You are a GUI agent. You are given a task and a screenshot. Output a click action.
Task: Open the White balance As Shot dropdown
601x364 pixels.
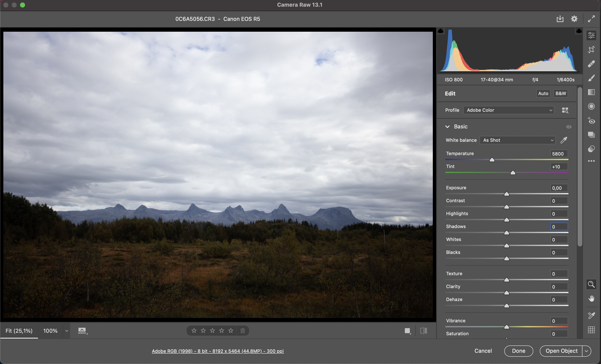517,140
